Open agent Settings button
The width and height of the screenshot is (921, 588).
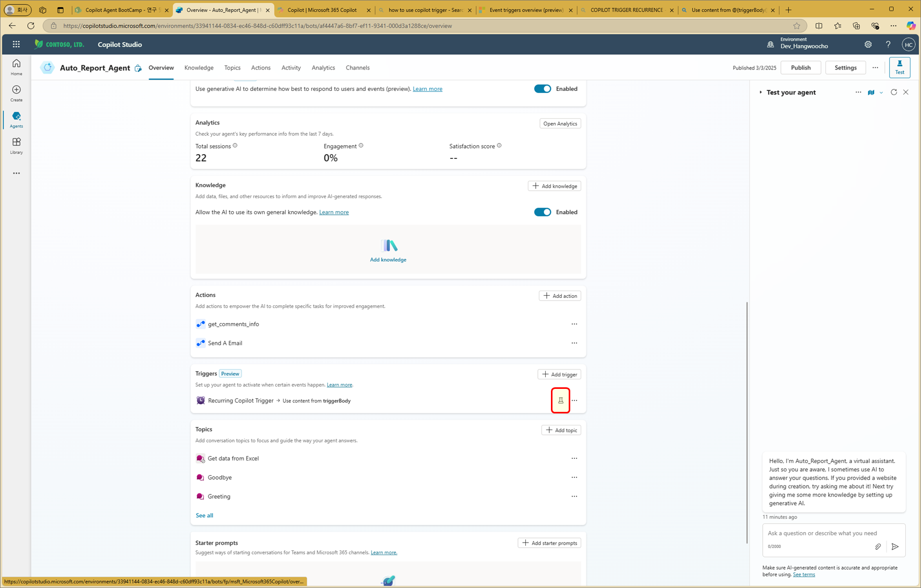(845, 67)
